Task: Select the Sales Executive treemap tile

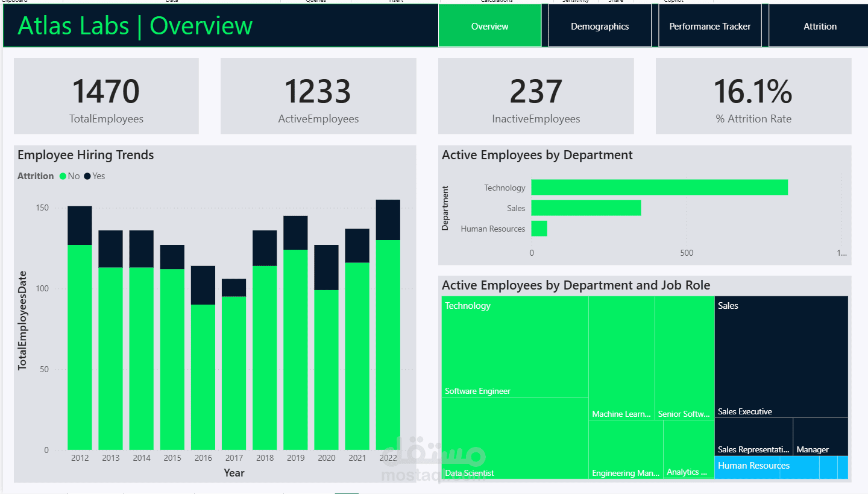Action: 781,356
